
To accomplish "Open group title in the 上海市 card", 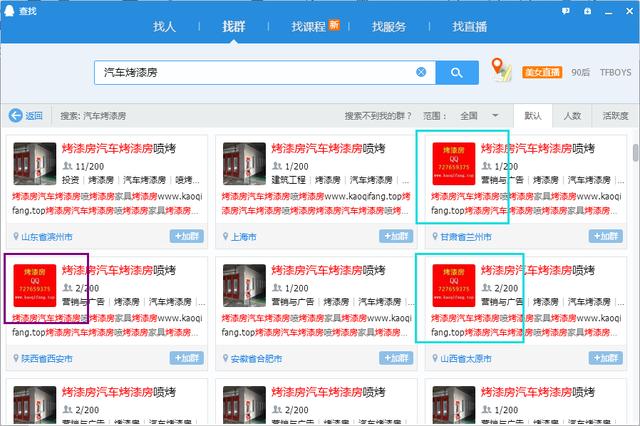I will [328, 149].
